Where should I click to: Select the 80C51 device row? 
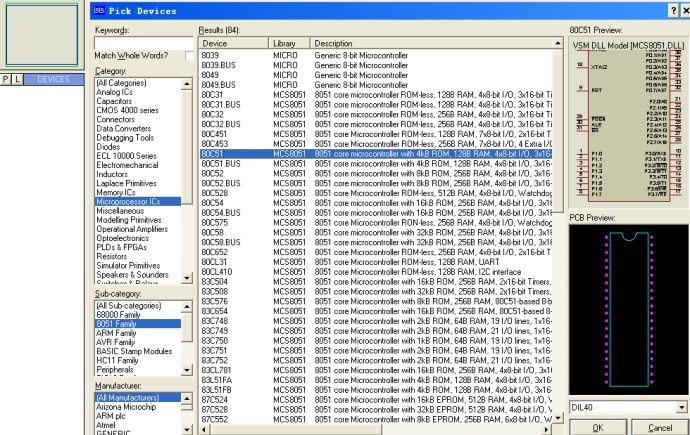(x=376, y=154)
